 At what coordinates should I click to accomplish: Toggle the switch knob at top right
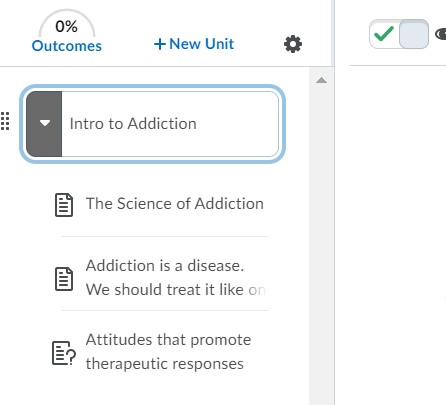414,34
